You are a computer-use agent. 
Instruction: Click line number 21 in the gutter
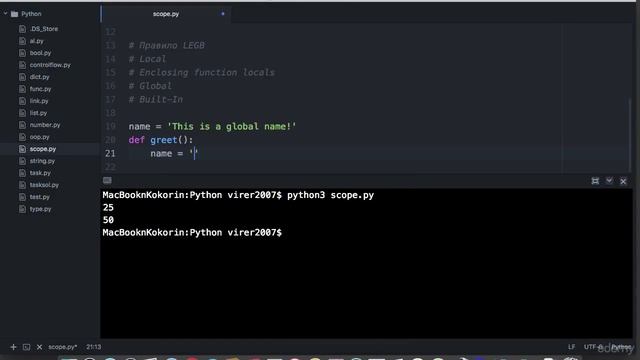(110, 153)
